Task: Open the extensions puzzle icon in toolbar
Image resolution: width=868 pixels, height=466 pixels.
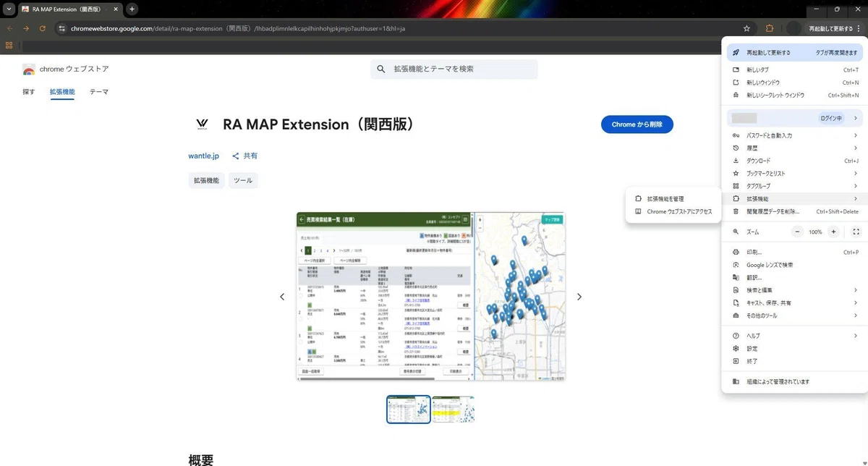Action: tap(770, 28)
